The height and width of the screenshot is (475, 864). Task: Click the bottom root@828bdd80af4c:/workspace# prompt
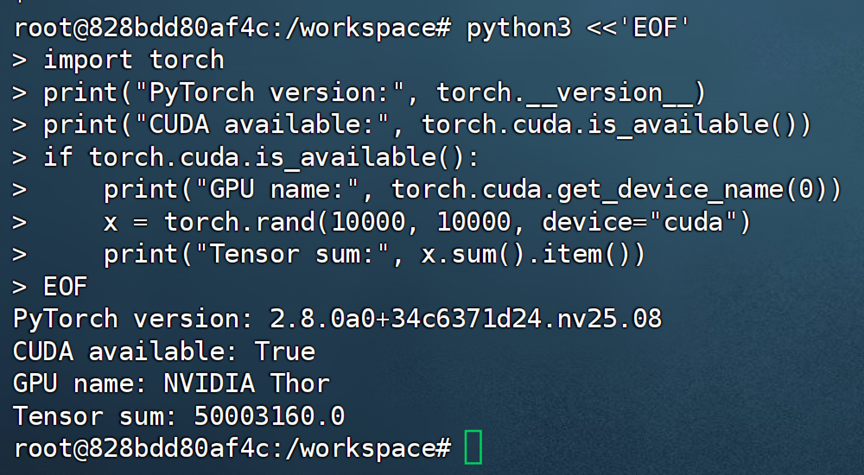click(232, 447)
